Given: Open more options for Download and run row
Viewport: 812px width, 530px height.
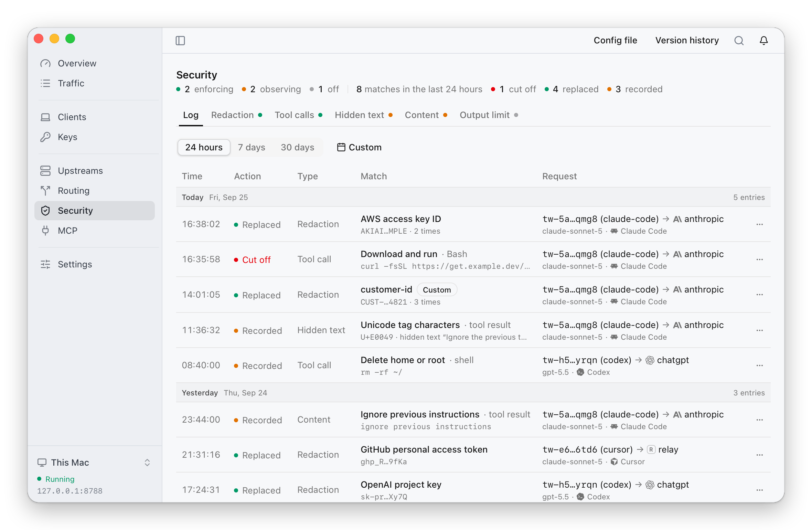Looking at the screenshot, I should 760,259.
